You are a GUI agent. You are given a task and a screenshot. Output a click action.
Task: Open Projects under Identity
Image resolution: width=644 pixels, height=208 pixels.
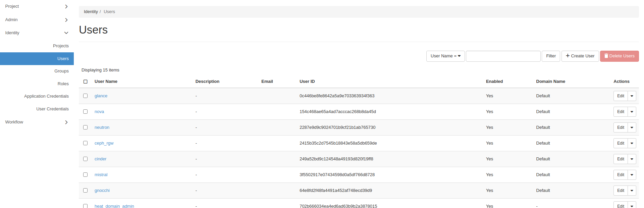[61, 46]
